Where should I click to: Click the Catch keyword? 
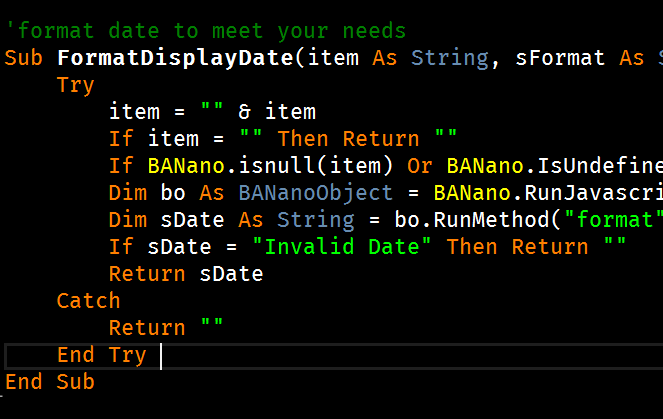(88, 300)
